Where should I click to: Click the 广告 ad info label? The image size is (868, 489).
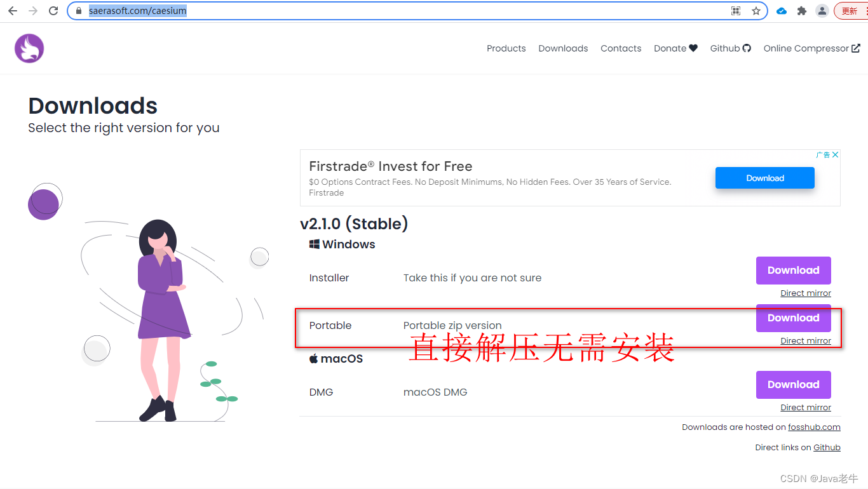823,154
